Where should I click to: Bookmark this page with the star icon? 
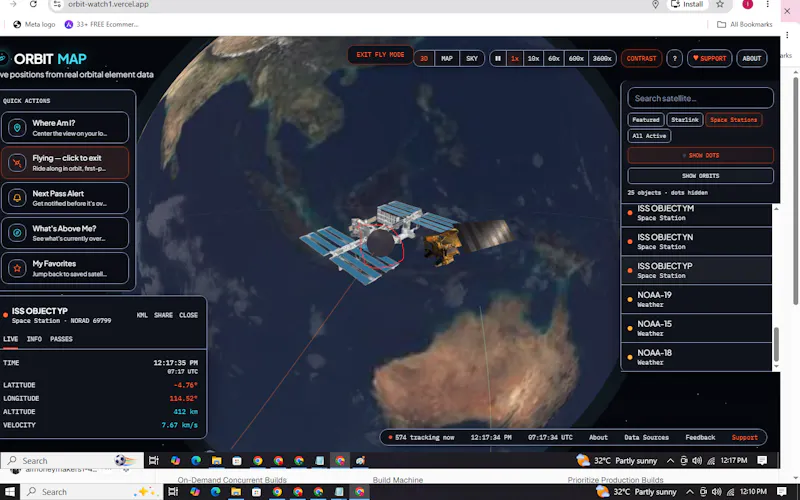pyautogui.click(x=720, y=4)
